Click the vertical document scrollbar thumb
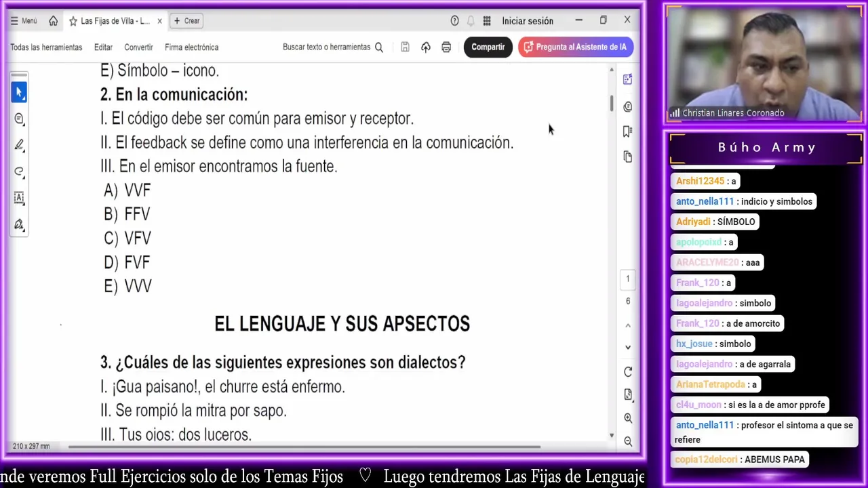This screenshot has height=488, width=868. (612, 104)
